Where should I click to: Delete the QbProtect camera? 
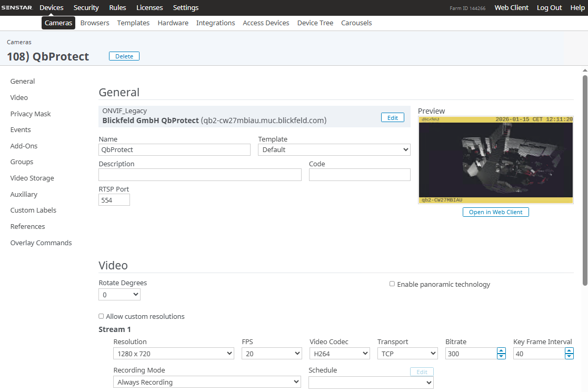(x=124, y=56)
